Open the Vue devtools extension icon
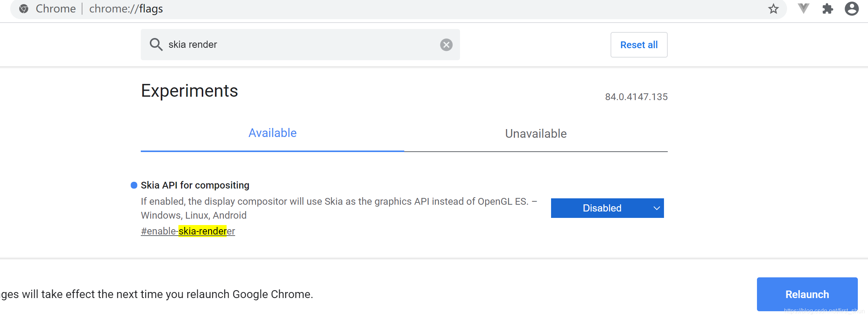 (803, 9)
